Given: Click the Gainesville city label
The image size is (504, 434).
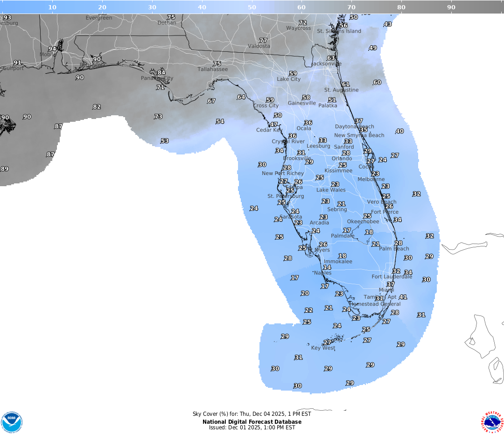Looking at the screenshot, I should click(x=301, y=103).
